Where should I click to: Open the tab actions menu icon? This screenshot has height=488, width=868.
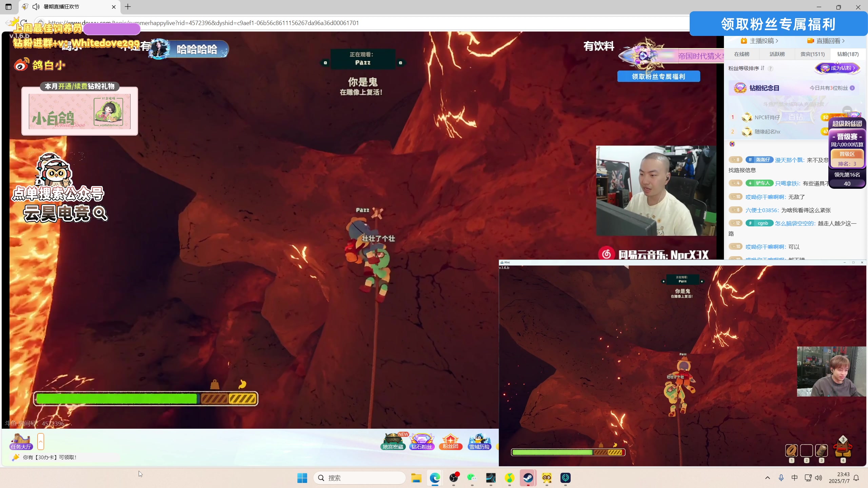(8, 6)
